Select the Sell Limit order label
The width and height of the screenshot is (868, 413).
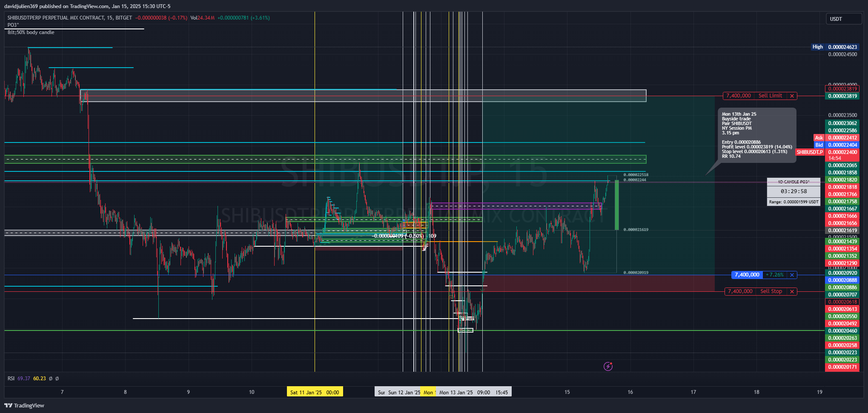[x=770, y=96]
